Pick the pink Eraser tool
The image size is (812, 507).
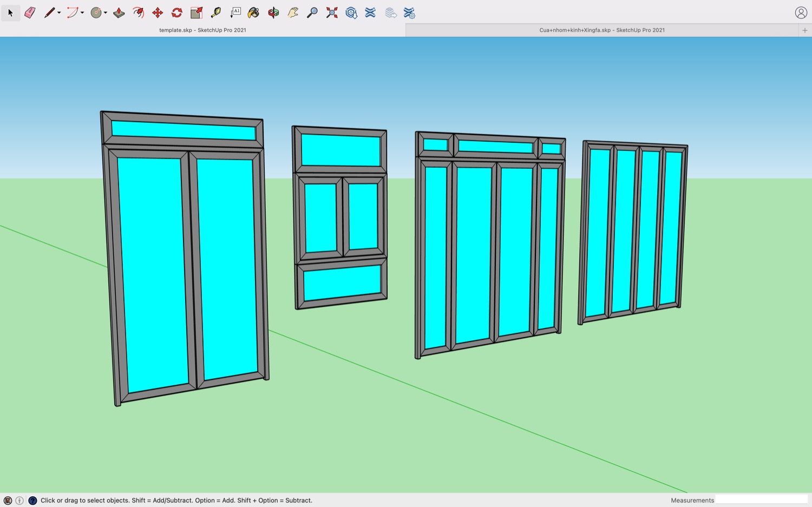tap(30, 12)
